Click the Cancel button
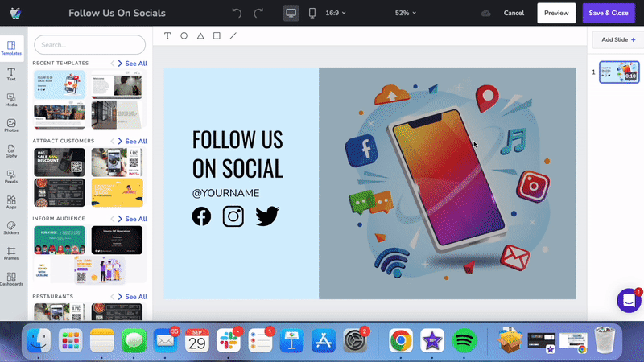The height and width of the screenshot is (362, 644). [514, 13]
